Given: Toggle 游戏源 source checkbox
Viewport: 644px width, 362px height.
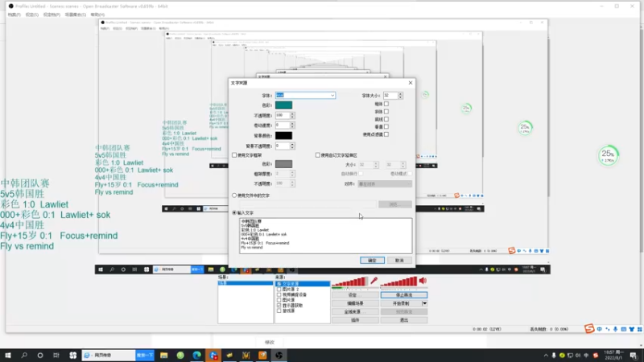Looking at the screenshot, I should [279, 311].
